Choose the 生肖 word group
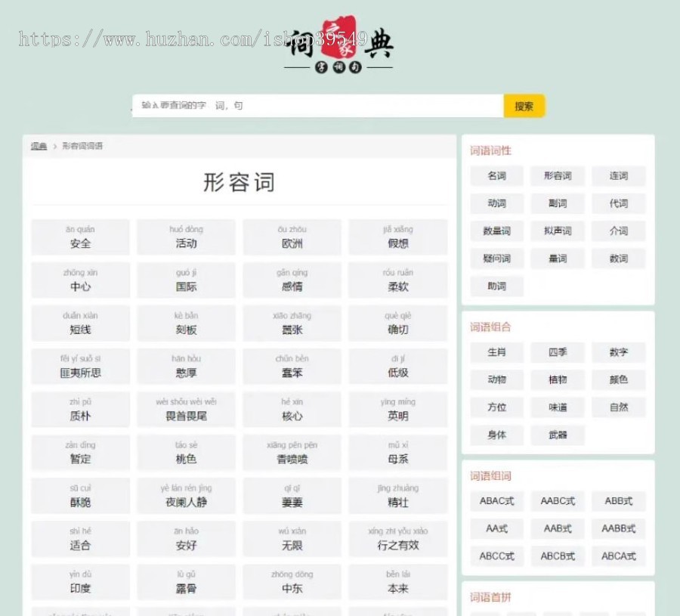This screenshot has width=680, height=616. click(x=496, y=352)
